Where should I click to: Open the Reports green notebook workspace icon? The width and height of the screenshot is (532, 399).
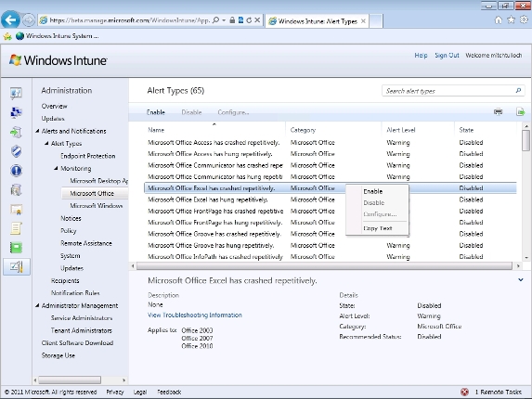16,248
